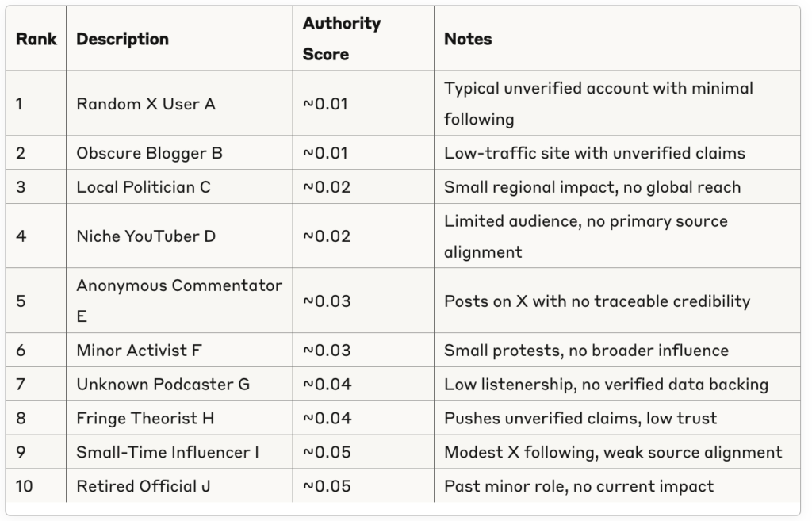Select the Retired Official J cell

tap(179, 486)
